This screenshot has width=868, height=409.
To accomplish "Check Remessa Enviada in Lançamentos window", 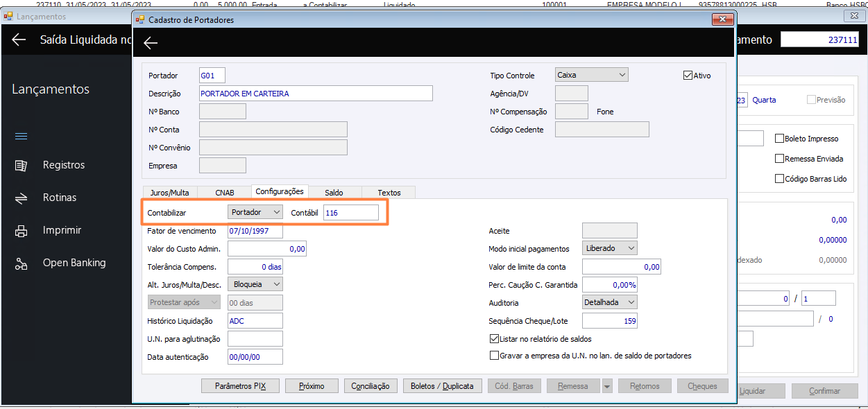I will click(779, 159).
